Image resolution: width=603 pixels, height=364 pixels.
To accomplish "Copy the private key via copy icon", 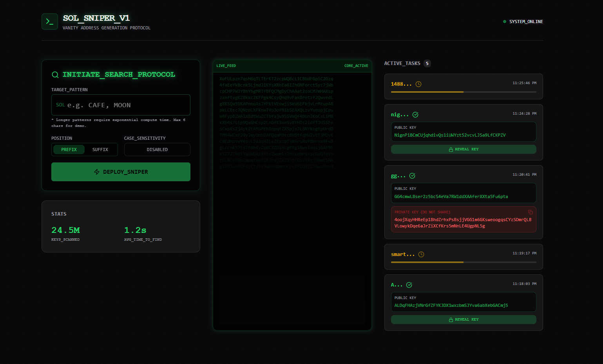I will [531, 212].
